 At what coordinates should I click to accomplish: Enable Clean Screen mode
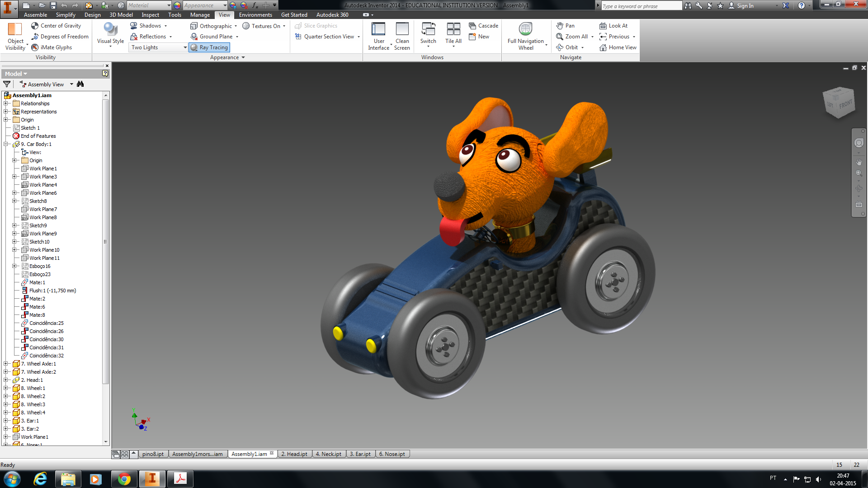pyautogui.click(x=402, y=37)
